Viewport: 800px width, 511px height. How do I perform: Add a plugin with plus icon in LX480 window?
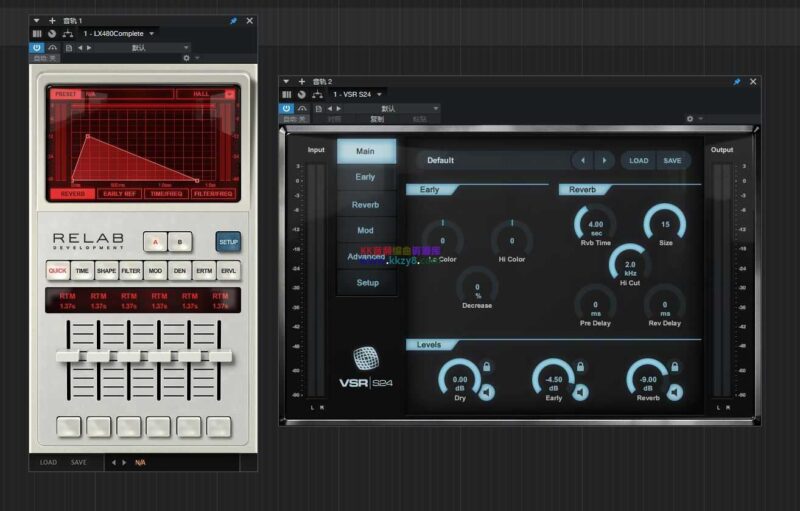click(52, 20)
